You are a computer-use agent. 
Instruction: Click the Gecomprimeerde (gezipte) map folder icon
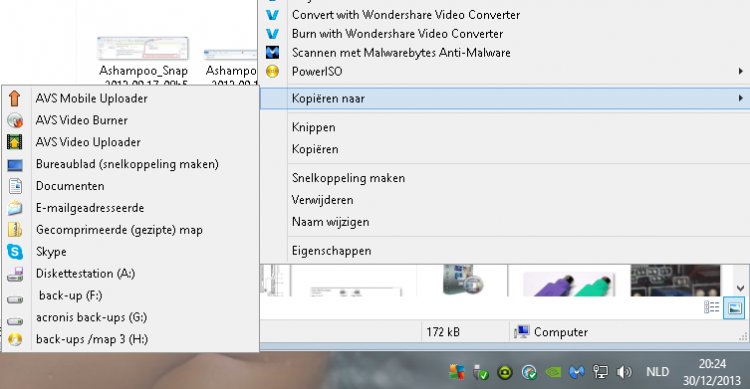click(x=15, y=230)
